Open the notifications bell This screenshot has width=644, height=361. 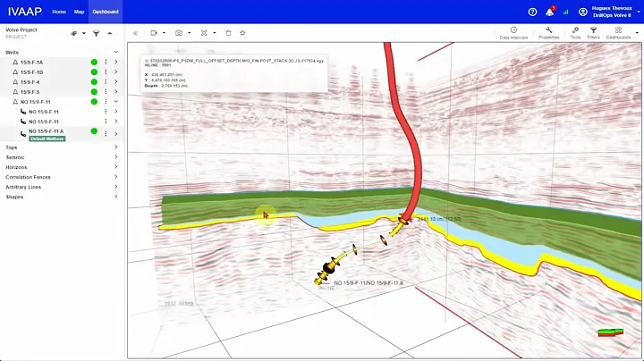[549, 12]
